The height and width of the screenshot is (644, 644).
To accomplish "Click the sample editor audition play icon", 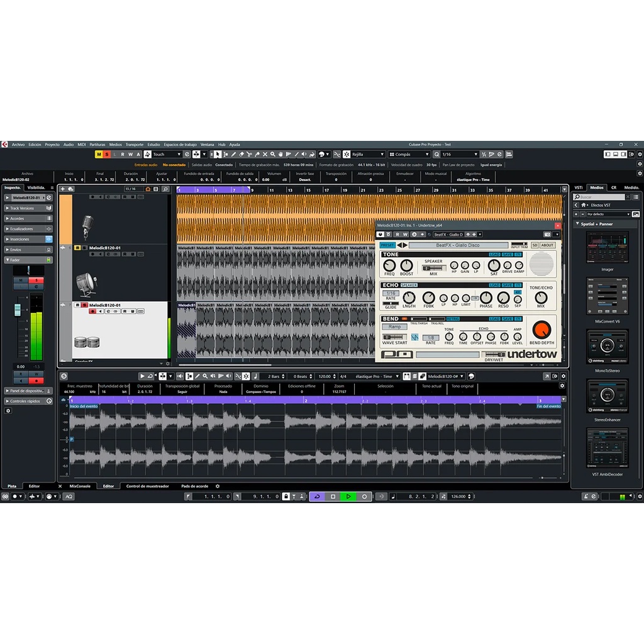I will (x=142, y=376).
